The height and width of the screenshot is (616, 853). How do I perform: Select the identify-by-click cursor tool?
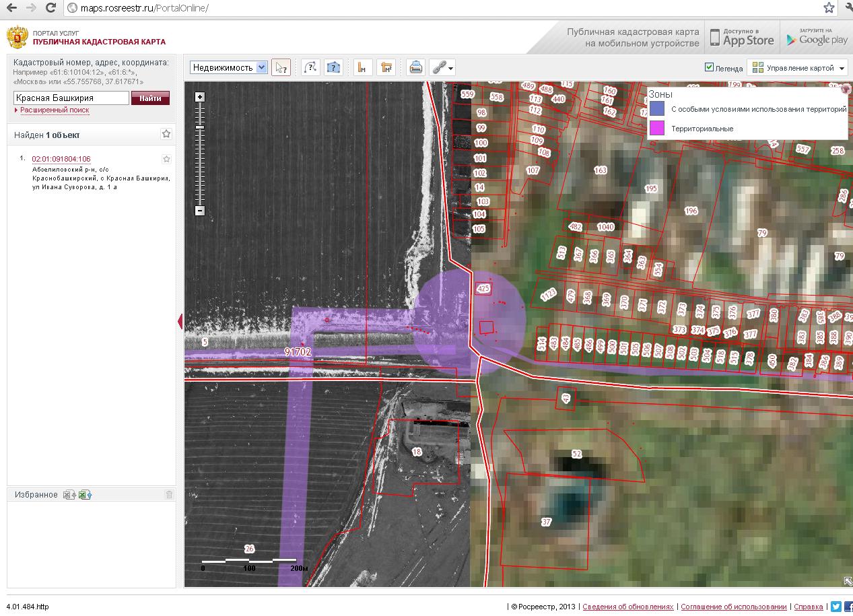pyautogui.click(x=281, y=67)
